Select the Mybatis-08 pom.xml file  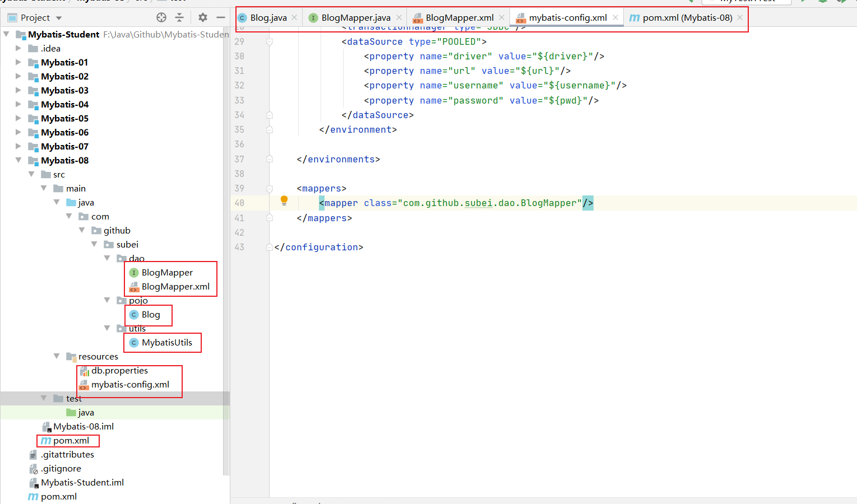[71, 441]
